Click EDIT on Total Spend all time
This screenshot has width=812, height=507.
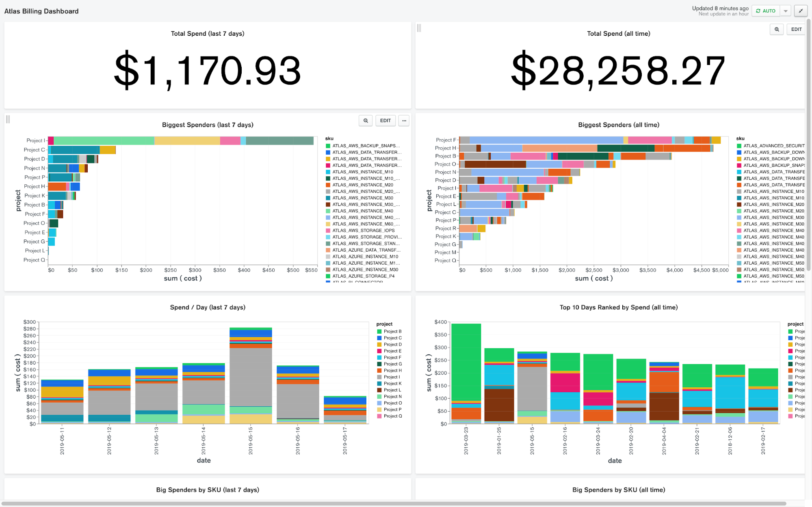tap(796, 29)
